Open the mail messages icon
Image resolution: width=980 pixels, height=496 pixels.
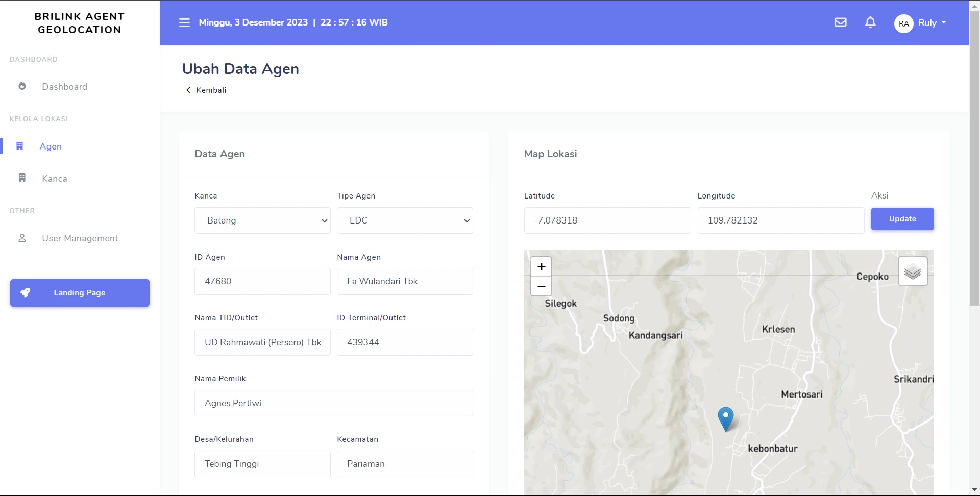pos(840,22)
